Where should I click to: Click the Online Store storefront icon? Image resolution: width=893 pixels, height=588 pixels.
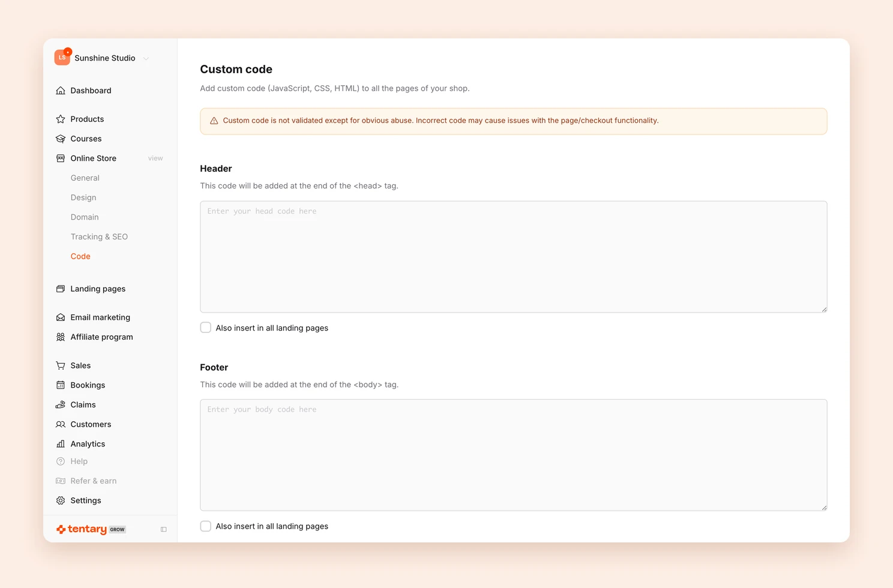pyautogui.click(x=61, y=158)
